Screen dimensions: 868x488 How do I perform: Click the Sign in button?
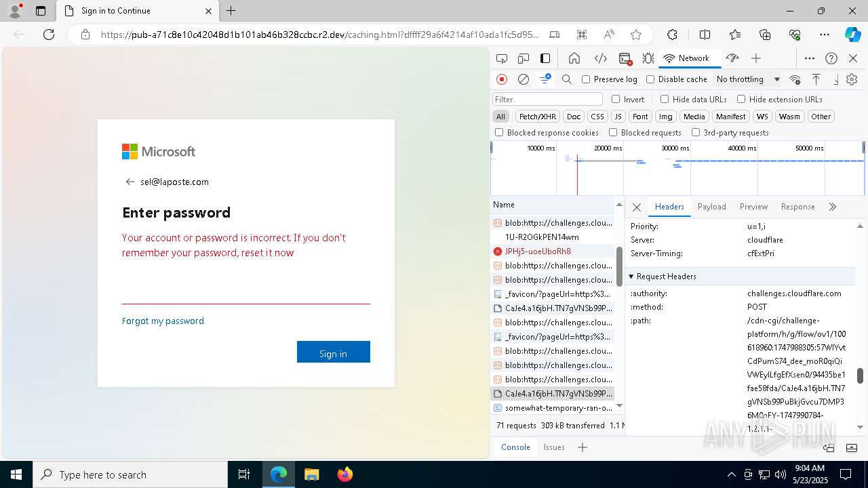point(334,352)
